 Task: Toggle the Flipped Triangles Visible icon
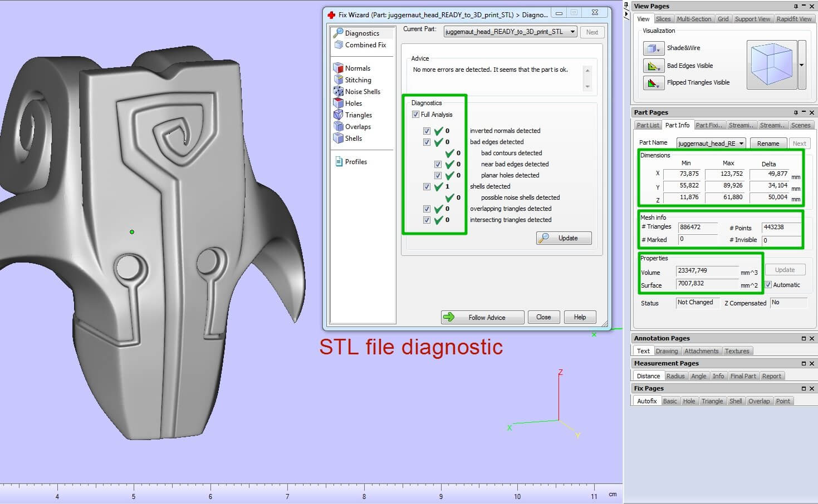653,83
